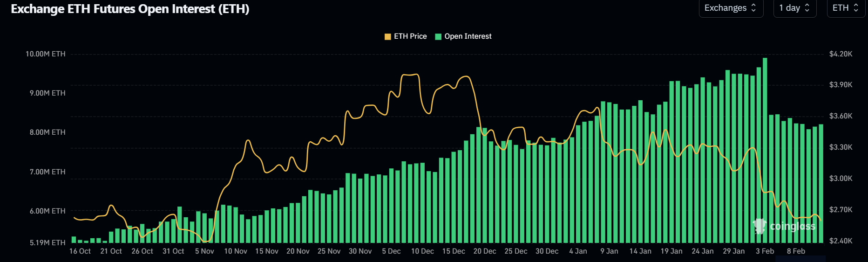This screenshot has width=868, height=262.
Task: Open the 1 day interval dropdown
Action: click(795, 8)
